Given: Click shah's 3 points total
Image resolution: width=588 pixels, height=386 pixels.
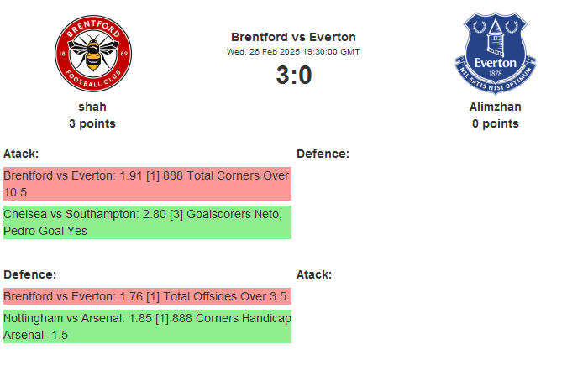Looking at the screenshot, I should click(92, 123).
